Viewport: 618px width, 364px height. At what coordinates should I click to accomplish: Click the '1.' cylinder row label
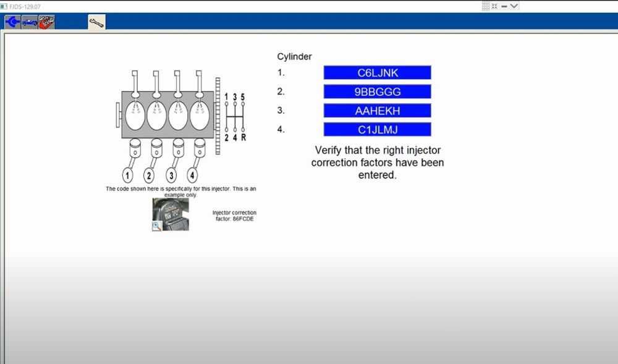click(281, 72)
